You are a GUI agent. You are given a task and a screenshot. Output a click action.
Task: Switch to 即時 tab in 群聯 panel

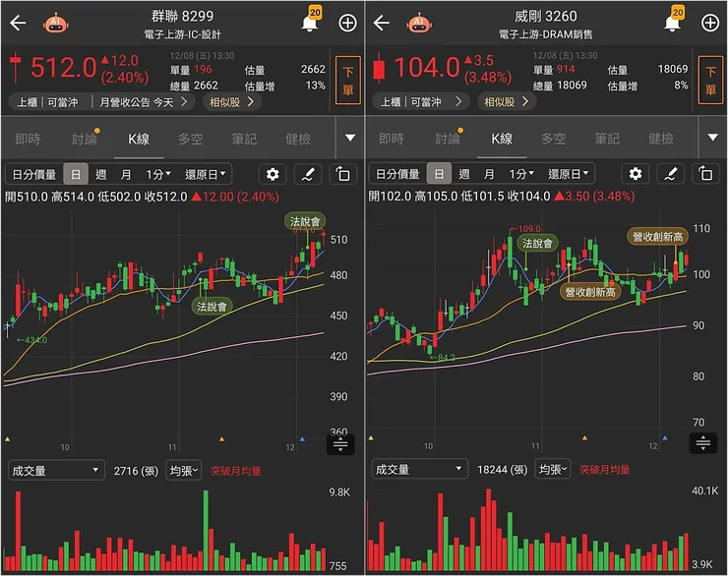28,139
